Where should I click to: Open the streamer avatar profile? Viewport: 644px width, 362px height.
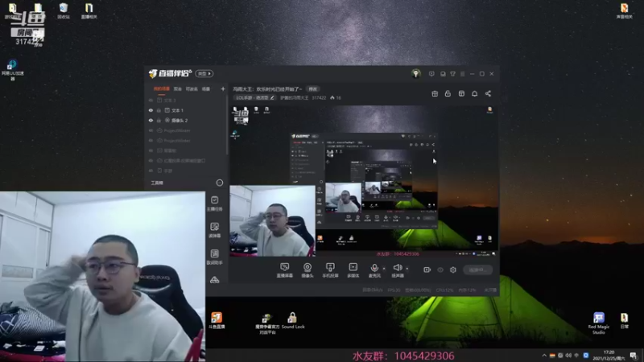pyautogui.click(x=415, y=73)
